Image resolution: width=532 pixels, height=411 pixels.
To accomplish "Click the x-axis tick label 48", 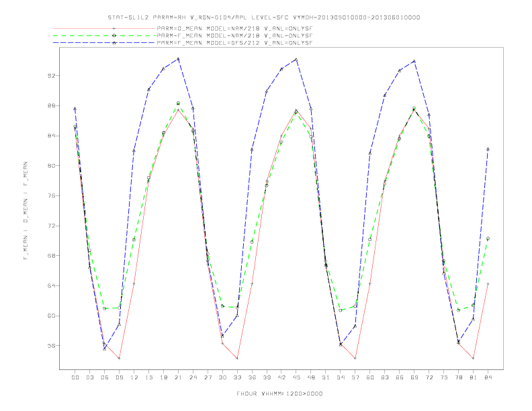I will coord(311,377).
